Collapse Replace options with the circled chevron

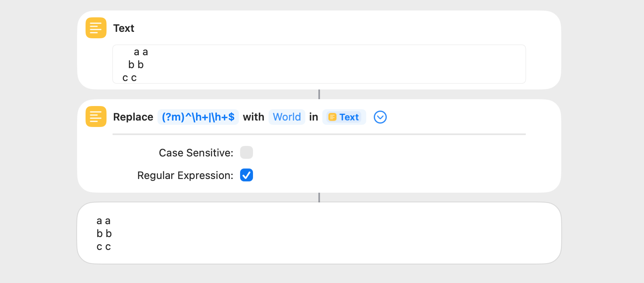point(380,117)
